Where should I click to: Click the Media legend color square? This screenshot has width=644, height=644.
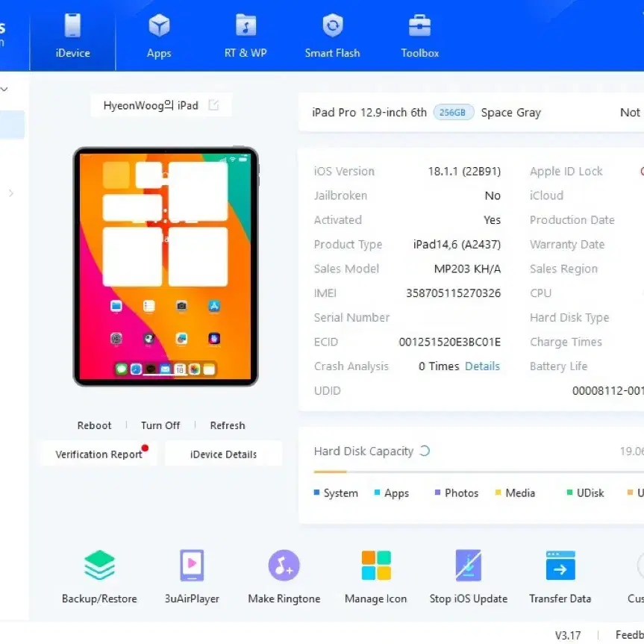pos(498,493)
